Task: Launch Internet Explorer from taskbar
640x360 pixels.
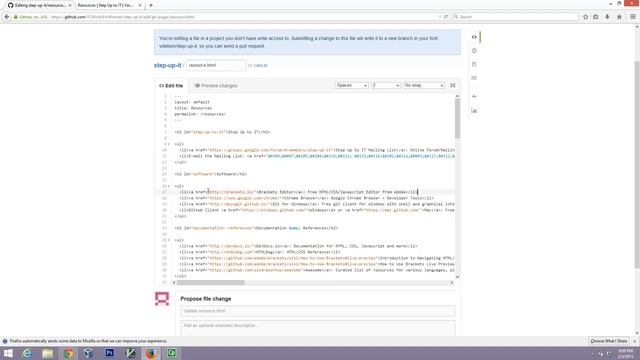Action: pos(27,353)
